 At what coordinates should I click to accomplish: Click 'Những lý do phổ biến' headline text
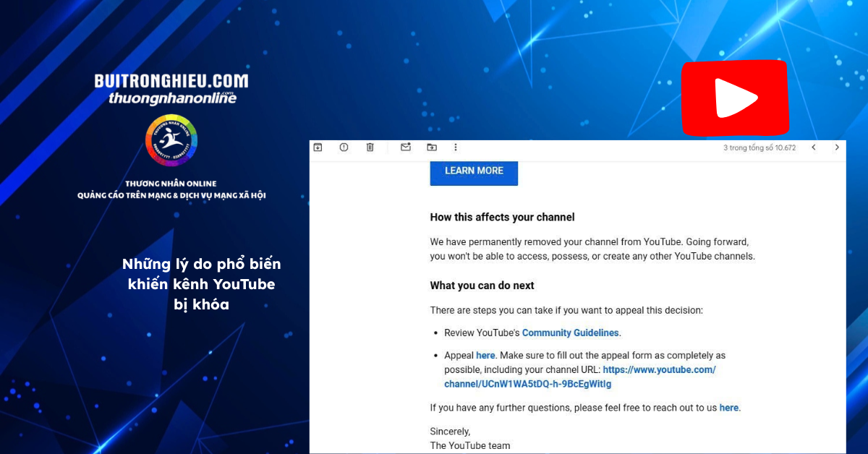coord(202,264)
